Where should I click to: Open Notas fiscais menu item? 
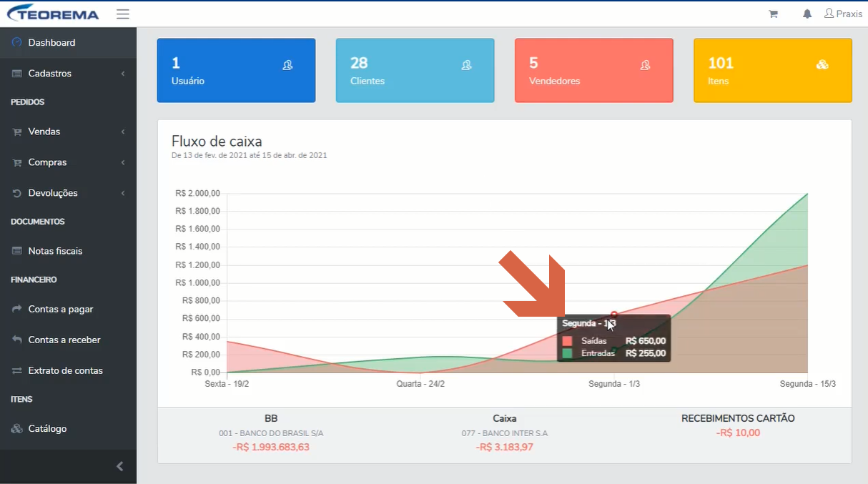(68, 251)
